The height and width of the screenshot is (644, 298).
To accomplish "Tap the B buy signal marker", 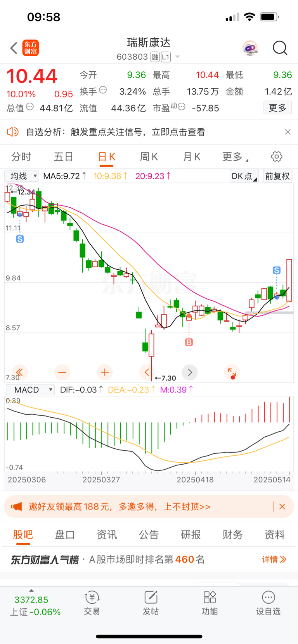I will (x=189, y=342).
